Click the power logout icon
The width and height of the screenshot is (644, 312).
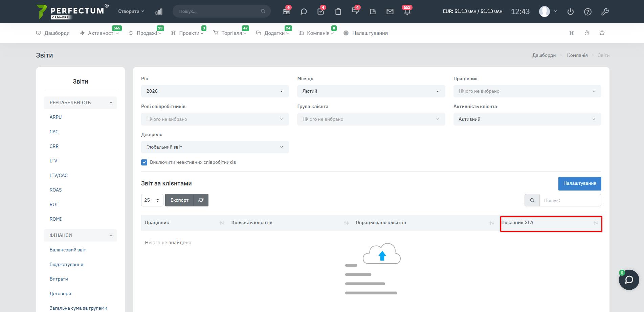(x=571, y=12)
